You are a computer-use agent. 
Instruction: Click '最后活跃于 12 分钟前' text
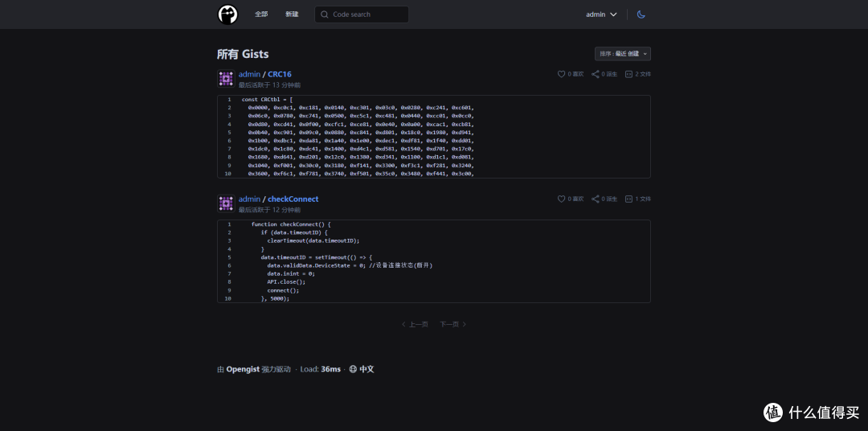point(269,210)
